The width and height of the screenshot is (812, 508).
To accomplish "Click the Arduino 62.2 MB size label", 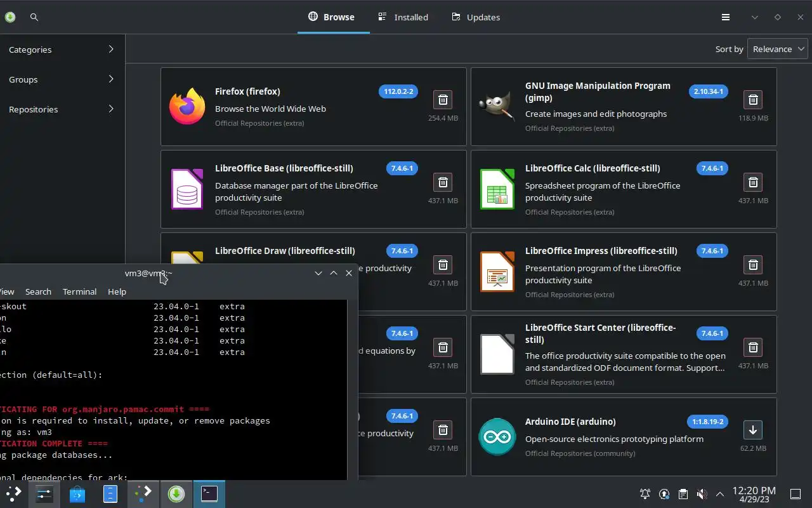I will (x=753, y=448).
